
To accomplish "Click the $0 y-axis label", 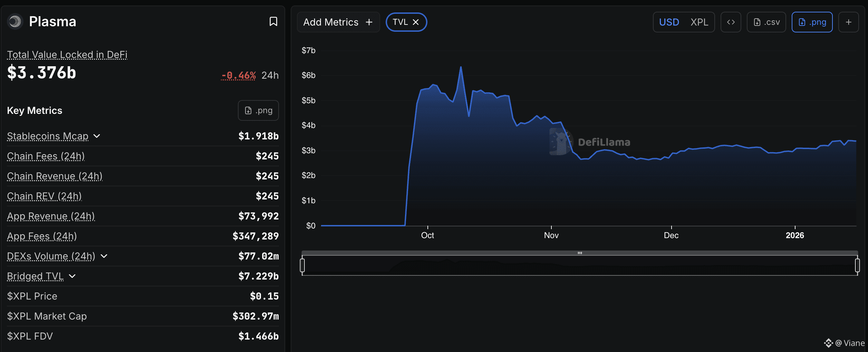I will click(311, 226).
